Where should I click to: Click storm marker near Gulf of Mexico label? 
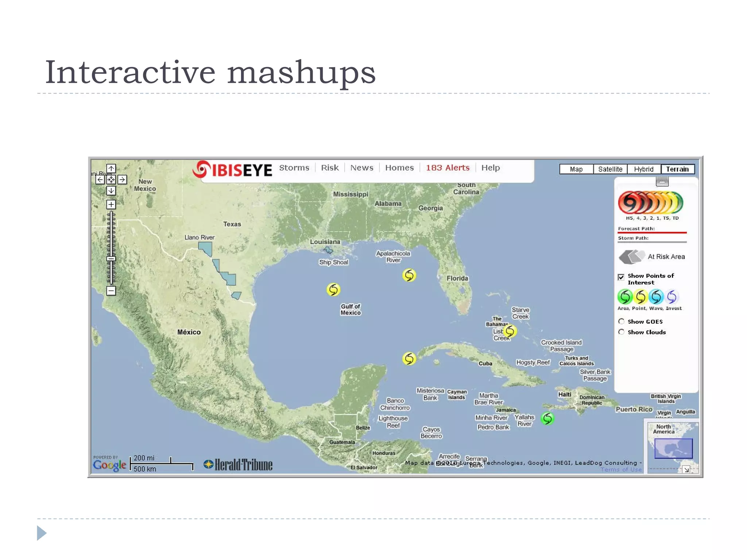coord(333,290)
